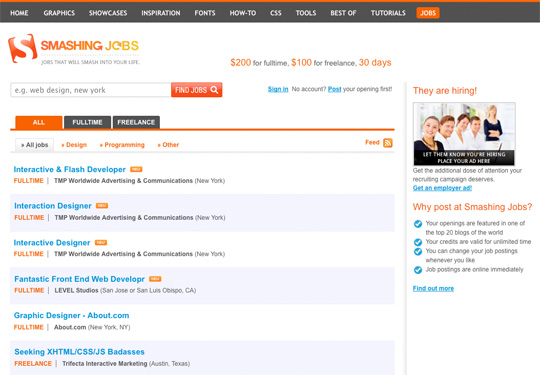The height and width of the screenshot is (375, 540).
Task: Click the '$200 for fulltime' pricing text
Action: coord(259,63)
